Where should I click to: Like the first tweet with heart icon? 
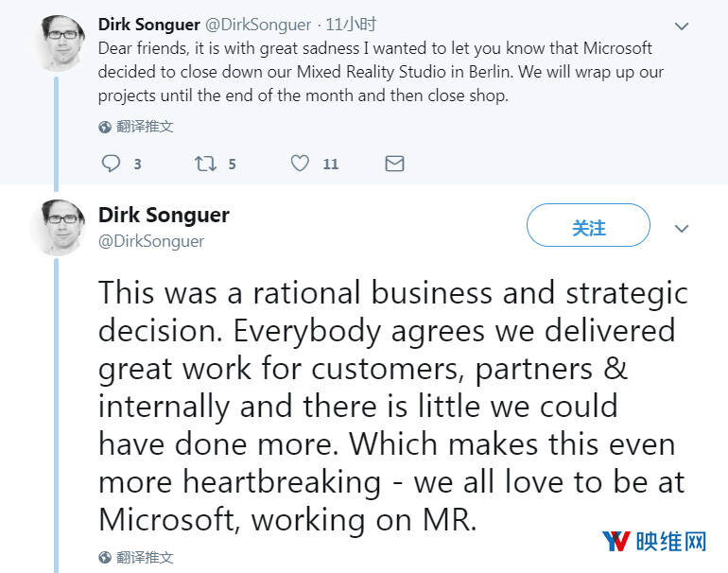[300, 164]
